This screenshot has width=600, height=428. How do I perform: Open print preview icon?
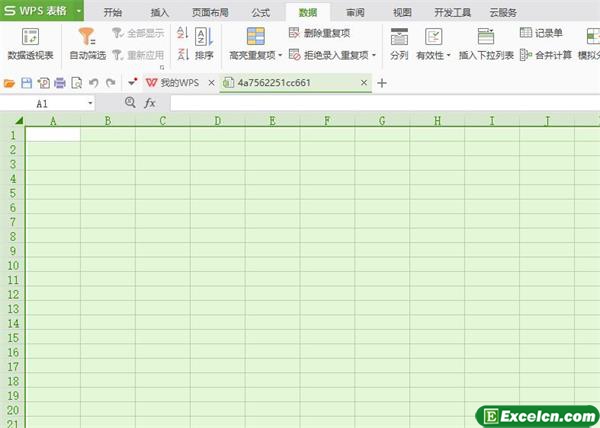coord(77,83)
